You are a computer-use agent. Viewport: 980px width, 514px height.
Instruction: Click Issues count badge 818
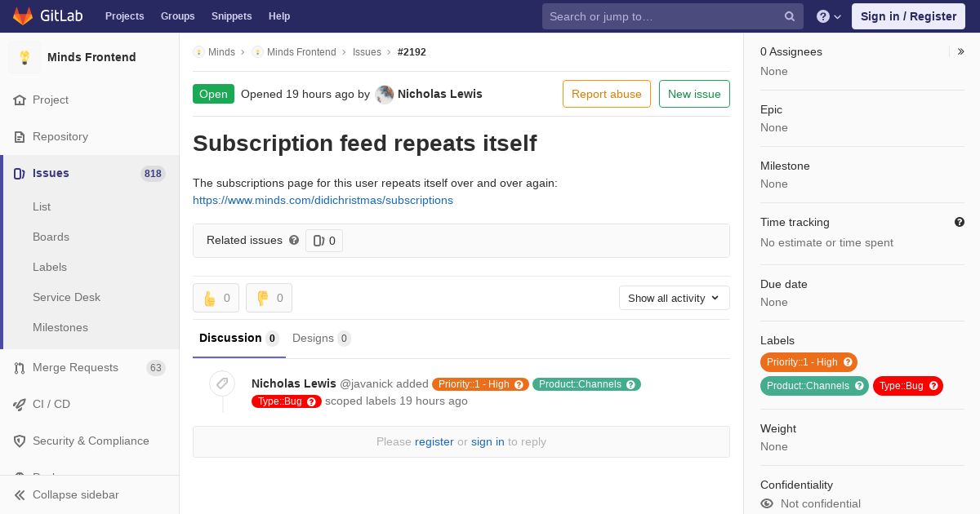click(153, 173)
